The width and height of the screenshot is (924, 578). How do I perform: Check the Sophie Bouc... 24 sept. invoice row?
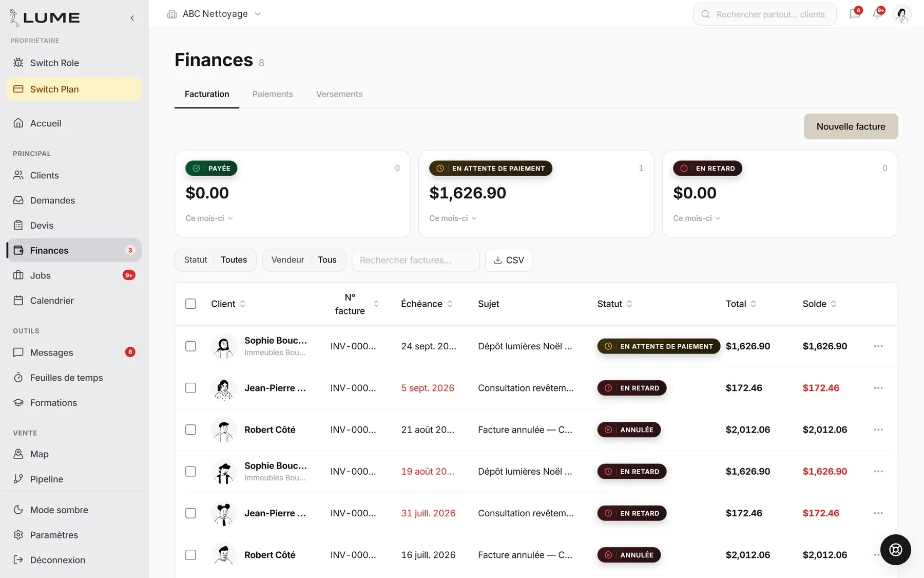pos(190,346)
